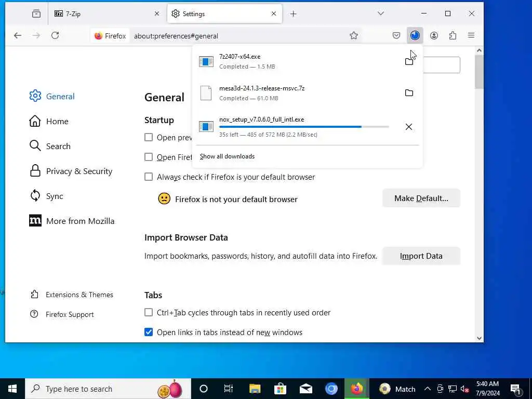This screenshot has height=399, width=532.
Task: Open Firefox Support link
Action: click(x=62, y=314)
